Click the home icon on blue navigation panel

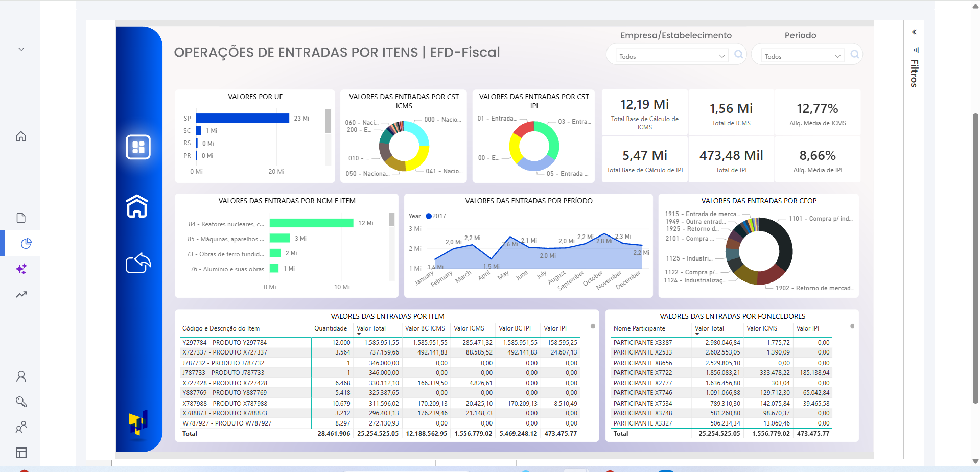(x=138, y=206)
